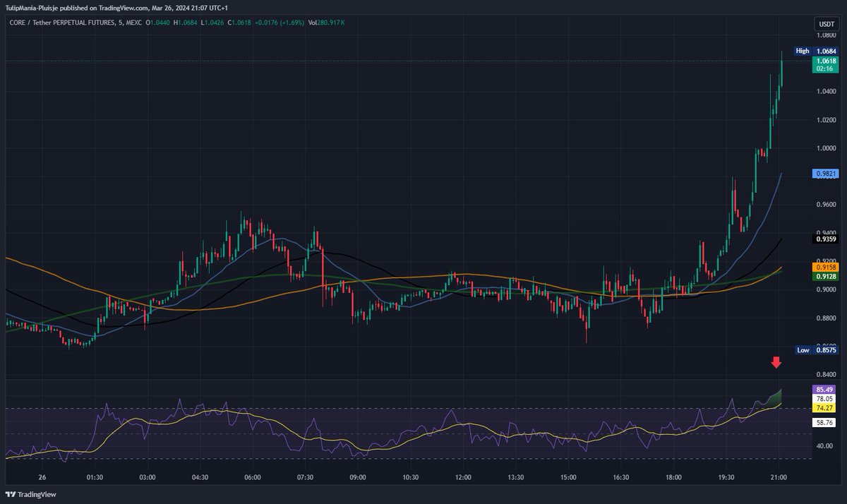Click the 40.00 RSI axis label

click(823, 446)
